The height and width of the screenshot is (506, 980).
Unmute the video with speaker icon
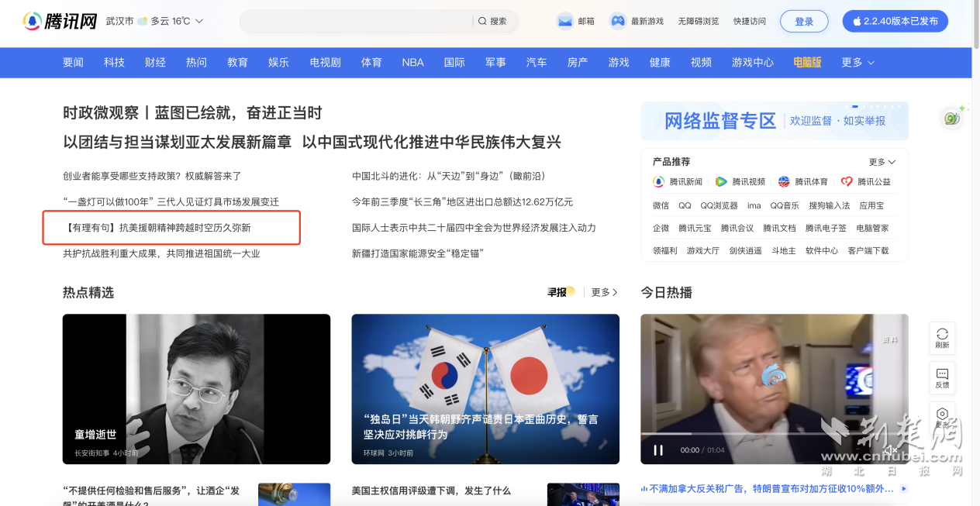892,450
